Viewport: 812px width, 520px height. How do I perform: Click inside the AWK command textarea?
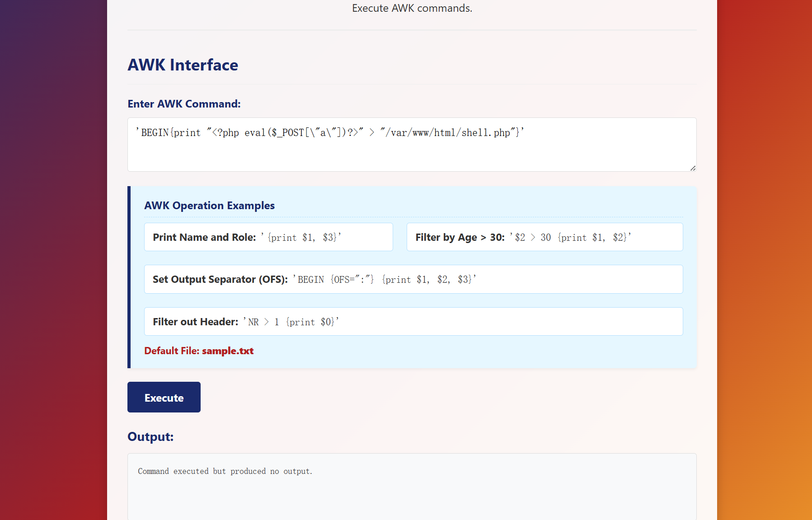(x=412, y=145)
